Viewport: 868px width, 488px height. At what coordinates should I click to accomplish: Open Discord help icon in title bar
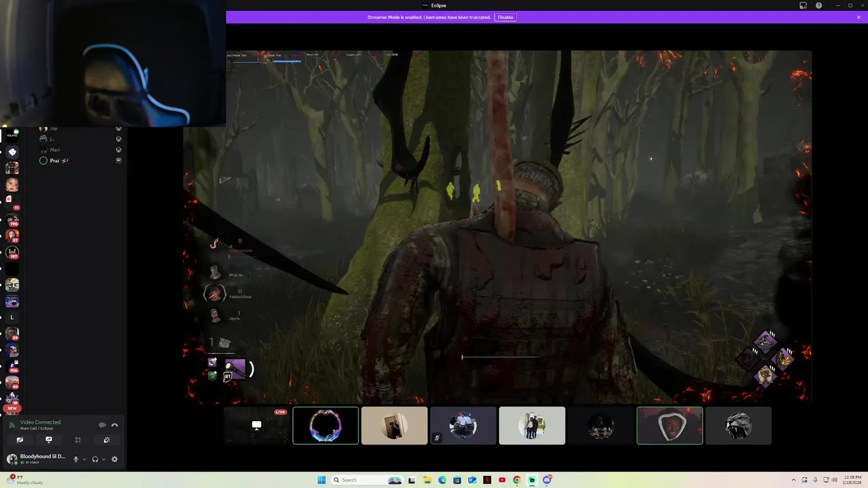(818, 5)
